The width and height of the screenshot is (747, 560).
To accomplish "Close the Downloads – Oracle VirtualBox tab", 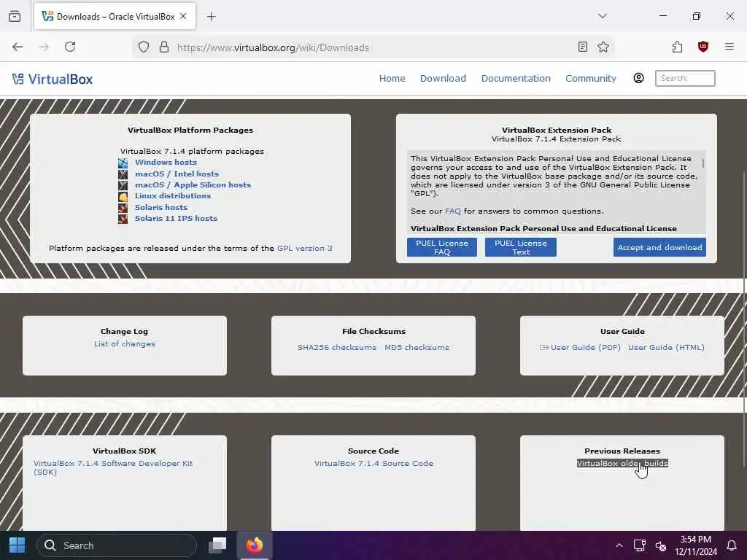I will click(x=183, y=16).
